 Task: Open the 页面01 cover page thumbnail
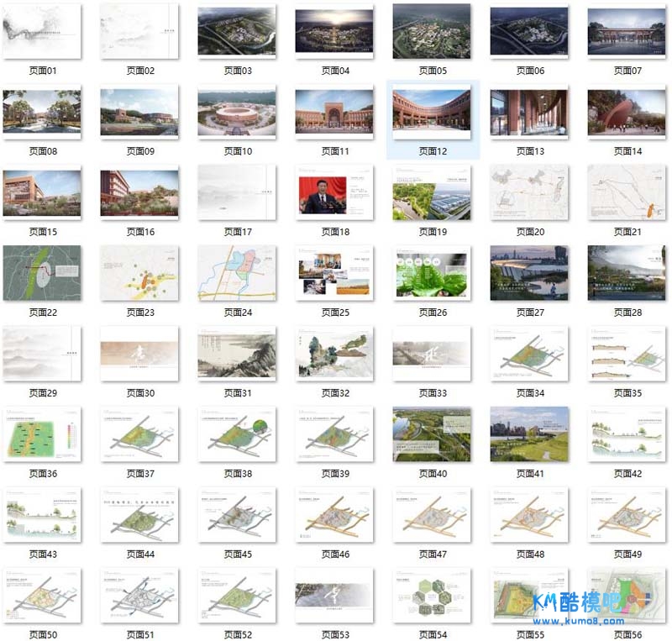click(x=43, y=31)
